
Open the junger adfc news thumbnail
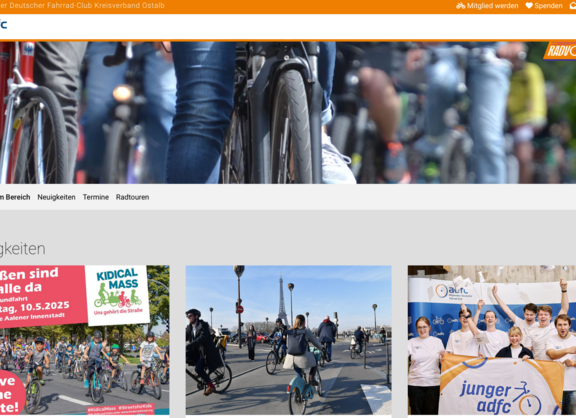click(x=492, y=340)
